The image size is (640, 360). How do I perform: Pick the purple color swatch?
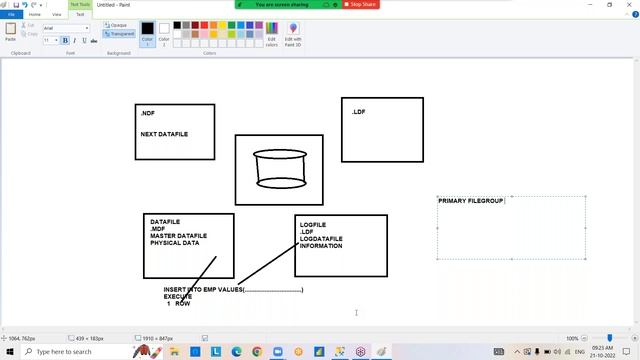click(x=259, y=25)
